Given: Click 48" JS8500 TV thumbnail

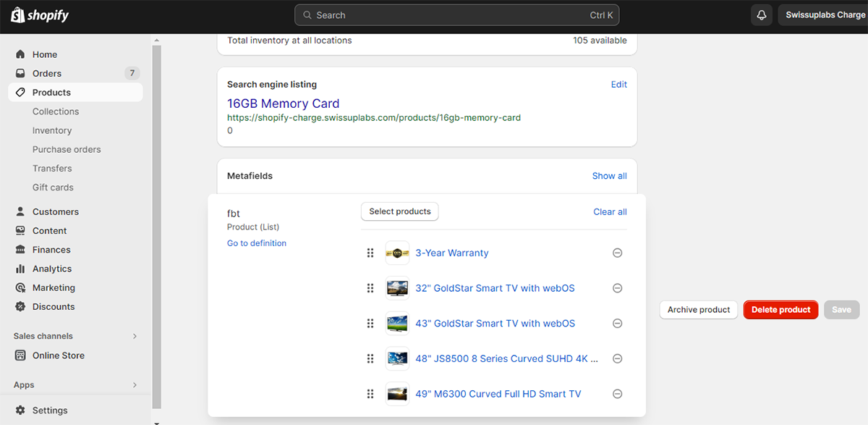Looking at the screenshot, I should pos(397,358).
